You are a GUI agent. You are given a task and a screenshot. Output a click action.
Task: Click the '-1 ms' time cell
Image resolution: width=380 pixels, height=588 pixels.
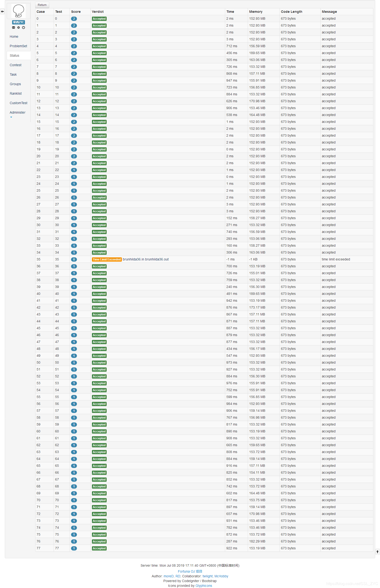point(230,259)
